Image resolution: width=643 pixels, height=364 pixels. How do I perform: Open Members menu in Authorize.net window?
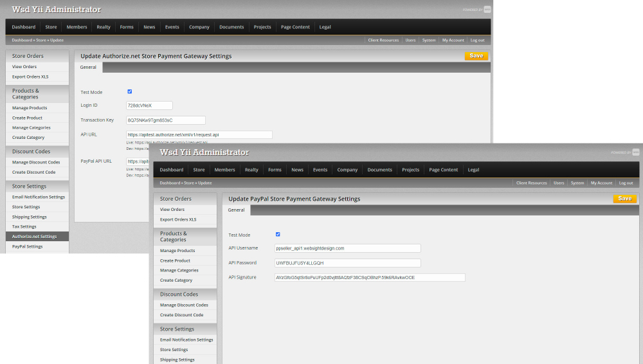click(77, 27)
